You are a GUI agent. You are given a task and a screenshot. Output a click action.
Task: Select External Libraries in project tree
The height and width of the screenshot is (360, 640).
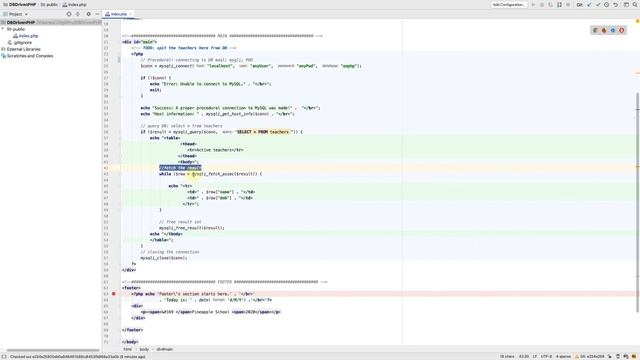(23, 49)
